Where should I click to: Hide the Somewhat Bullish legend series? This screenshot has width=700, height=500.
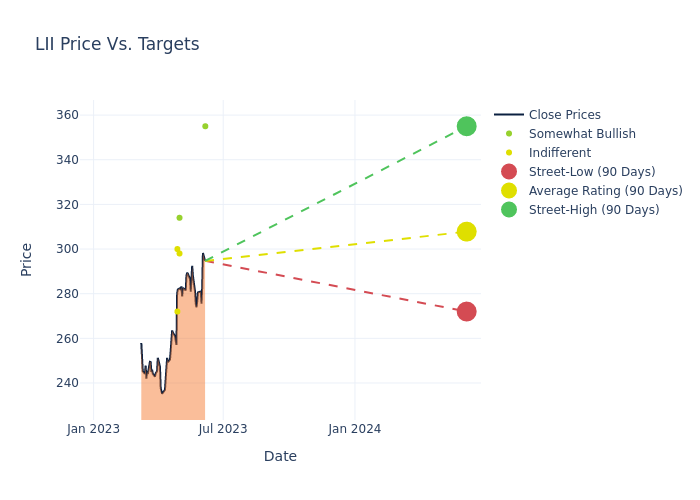582,134
